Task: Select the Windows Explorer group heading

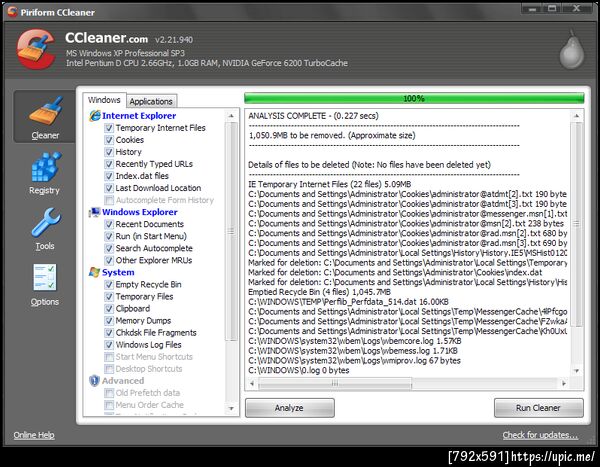Action: [x=140, y=212]
